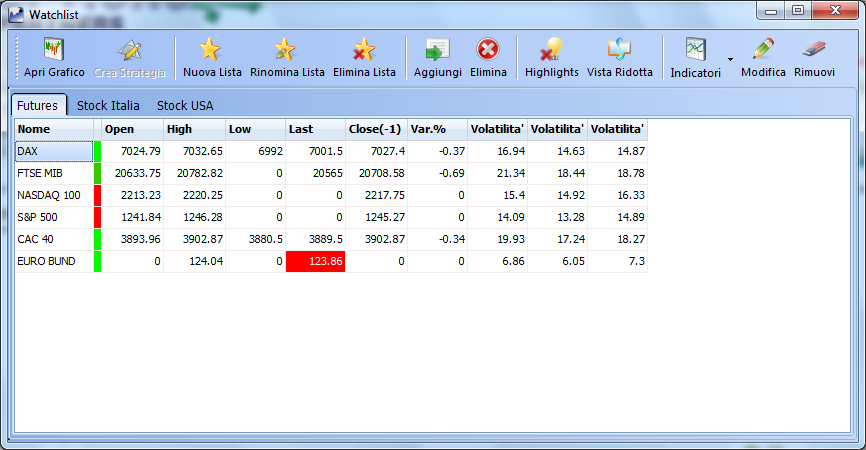866x450 pixels.
Task: Open the Indicatori toolbar icon
Action: [x=695, y=50]
